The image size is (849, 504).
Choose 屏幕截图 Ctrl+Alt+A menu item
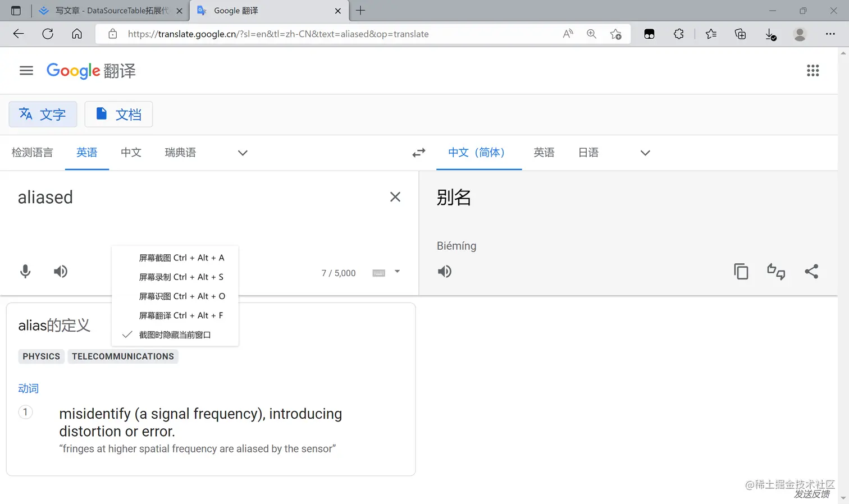tap(175, 258)
